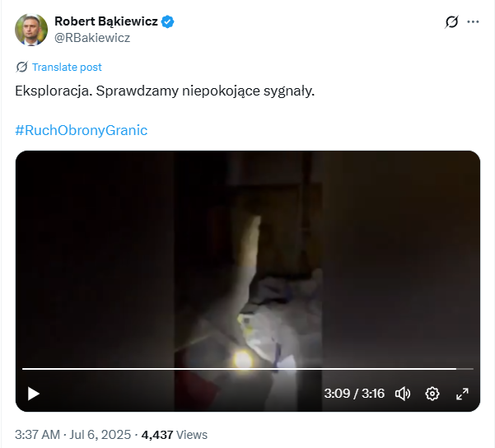Click the 4,437 Views count

175,435
